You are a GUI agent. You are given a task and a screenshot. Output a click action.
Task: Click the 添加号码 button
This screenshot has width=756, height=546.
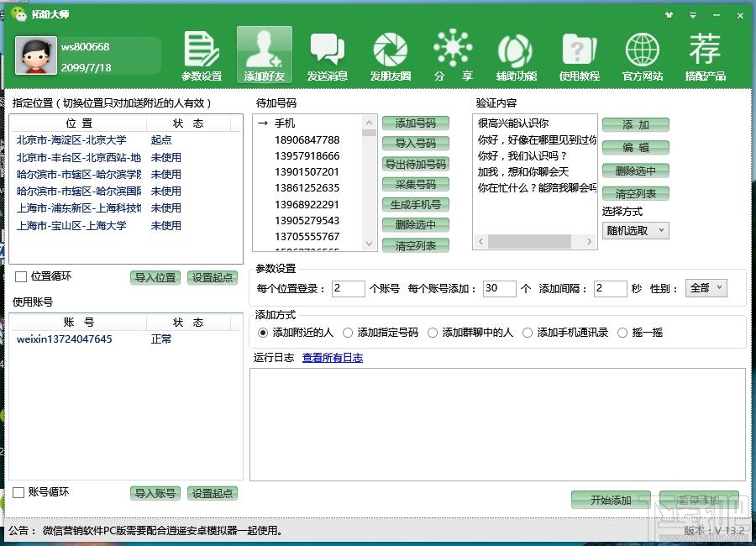(416, 123)
